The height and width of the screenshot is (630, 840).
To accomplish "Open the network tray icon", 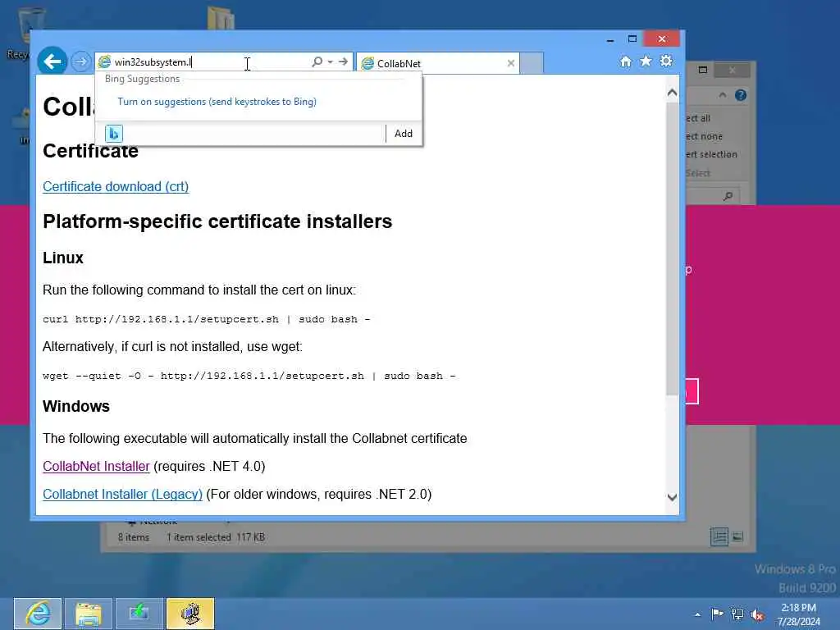I will (x=737, y=614).
